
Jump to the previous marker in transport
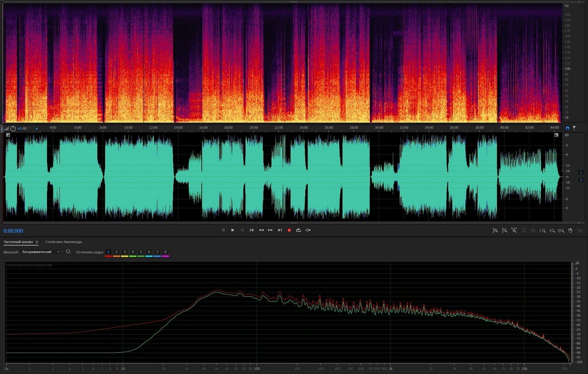click(x=252, y=230)
